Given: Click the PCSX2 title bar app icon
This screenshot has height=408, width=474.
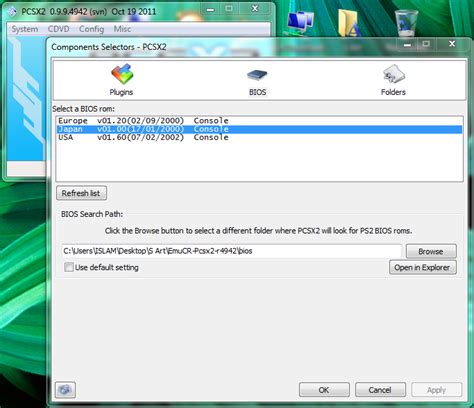Looking at the screenshot, I should (x=12, y=12).
